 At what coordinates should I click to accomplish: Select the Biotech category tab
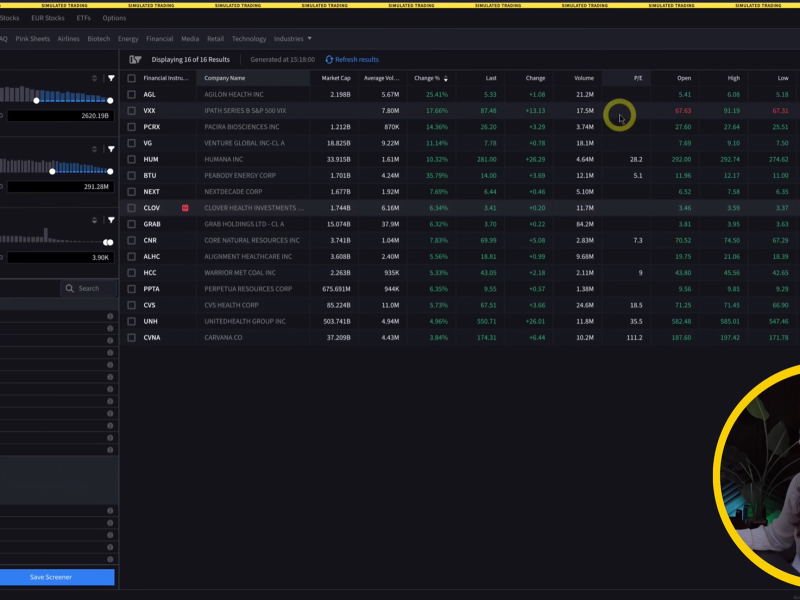(99, 39)
